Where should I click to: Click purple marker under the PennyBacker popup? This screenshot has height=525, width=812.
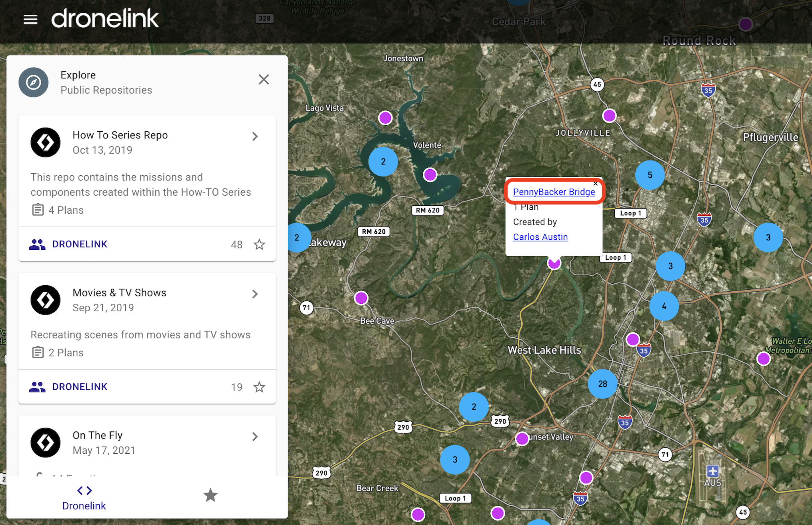pyautogui.click(x=554, y=263)
